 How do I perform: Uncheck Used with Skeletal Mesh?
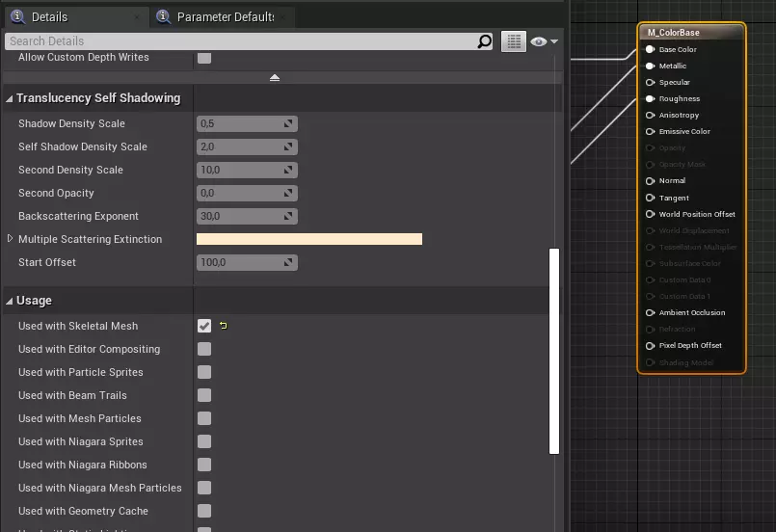point(204,326)
